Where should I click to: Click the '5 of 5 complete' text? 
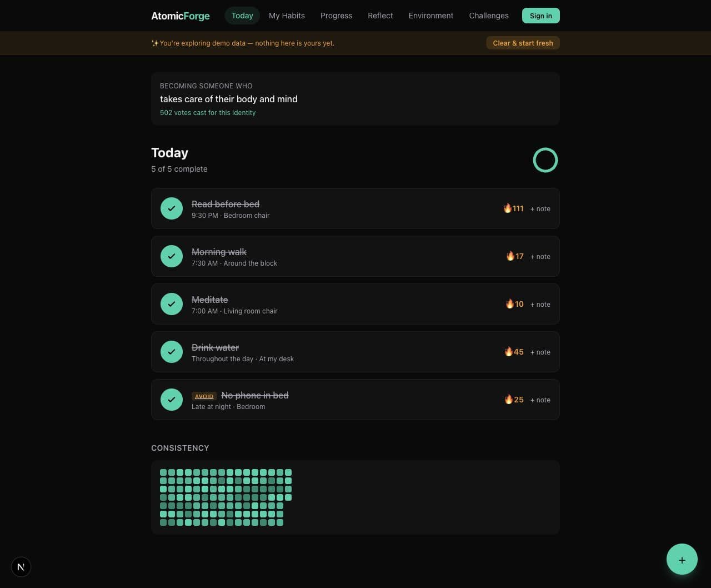179,169
